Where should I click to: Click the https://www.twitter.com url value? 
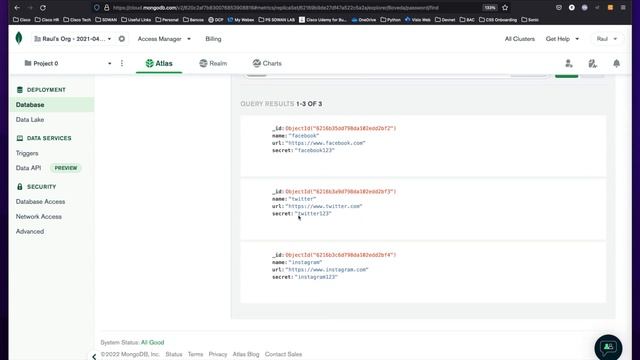click(324, 206)
